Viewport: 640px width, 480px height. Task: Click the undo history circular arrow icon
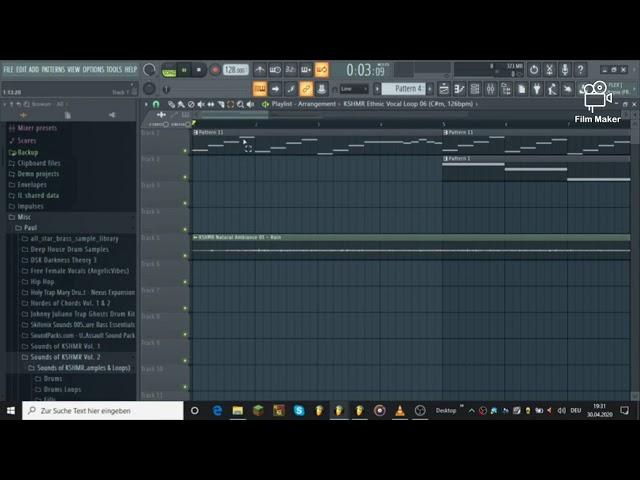pos(534,70)
